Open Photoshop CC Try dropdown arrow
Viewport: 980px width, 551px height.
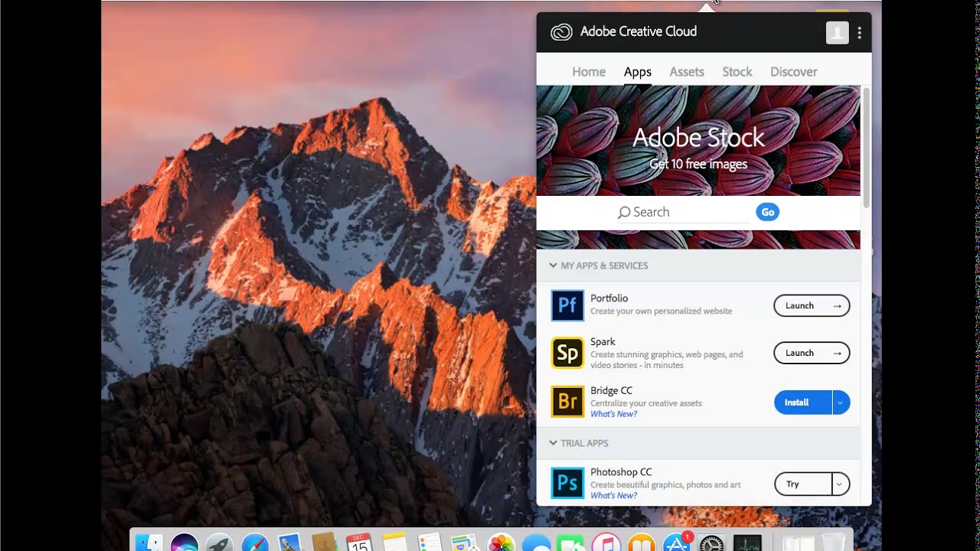[840, 484]
